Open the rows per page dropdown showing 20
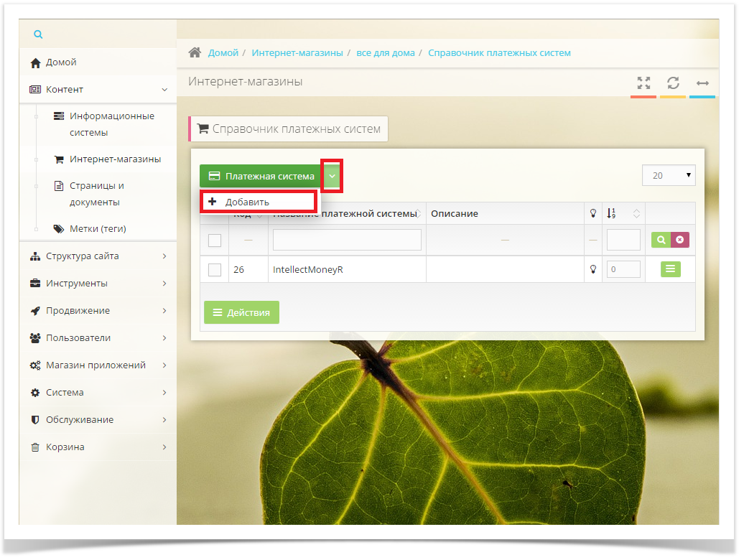This screenshot has height=560, width=744. pos(669,175)
